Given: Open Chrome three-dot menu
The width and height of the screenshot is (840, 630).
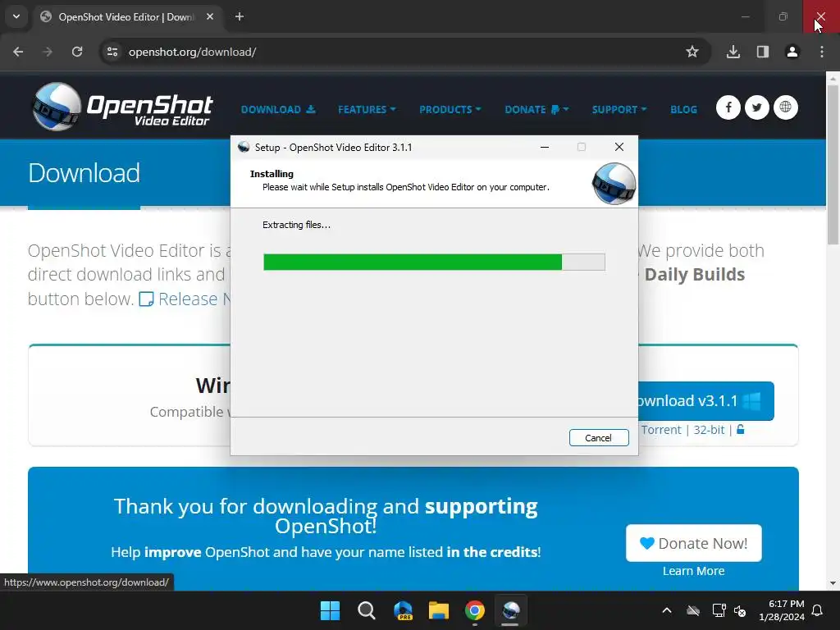Looking at the screenshot, I should click(822, 52).
